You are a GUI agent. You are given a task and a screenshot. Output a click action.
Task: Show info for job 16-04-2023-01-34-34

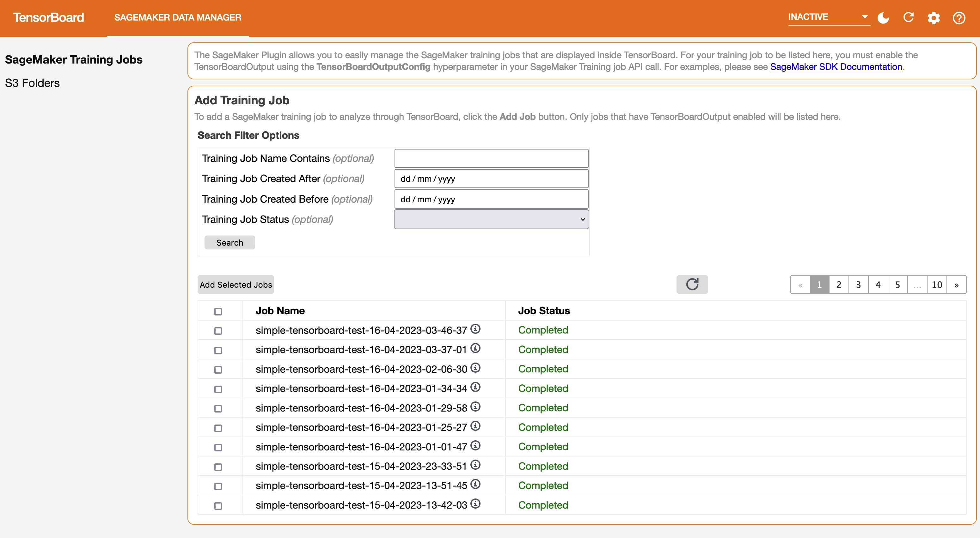point(475,387)
